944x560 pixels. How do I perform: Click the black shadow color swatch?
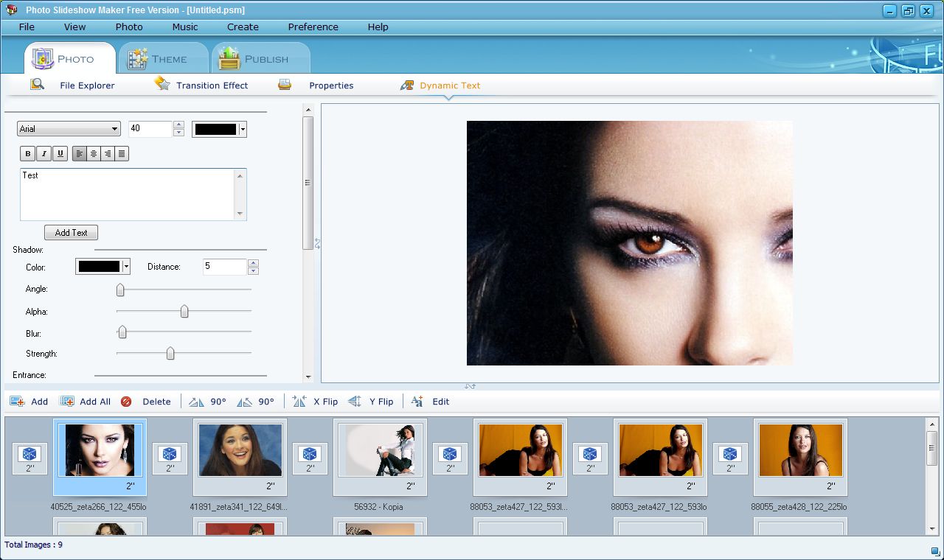pyautogui.click(x=99, y=267)
